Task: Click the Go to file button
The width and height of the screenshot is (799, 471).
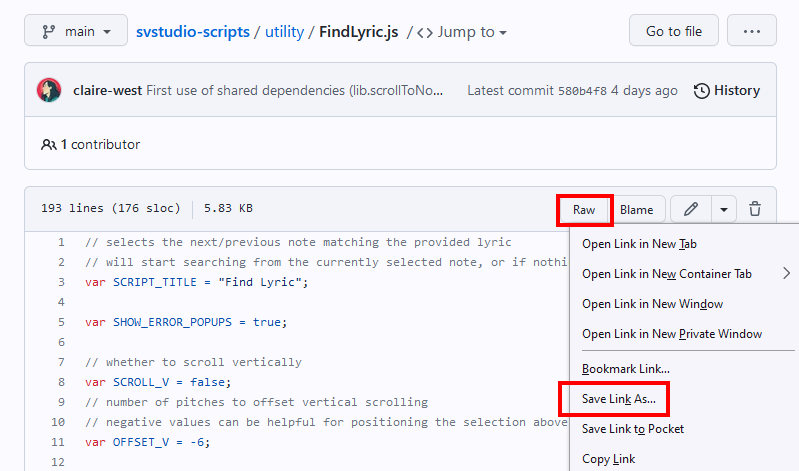Action: click(x=673, y=31)
